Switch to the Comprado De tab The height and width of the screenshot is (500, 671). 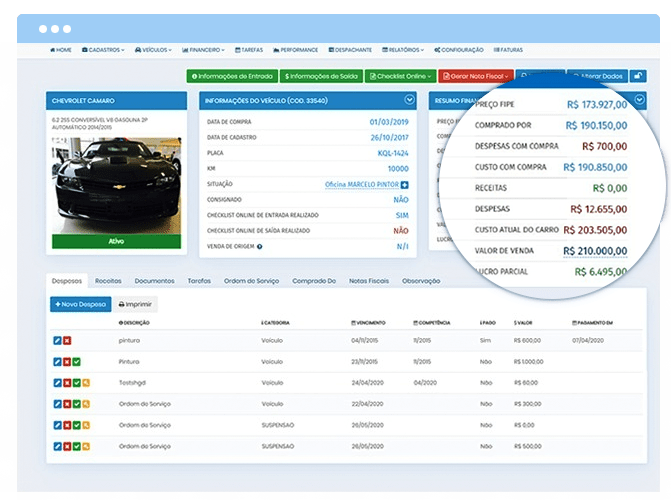(314, 281)
